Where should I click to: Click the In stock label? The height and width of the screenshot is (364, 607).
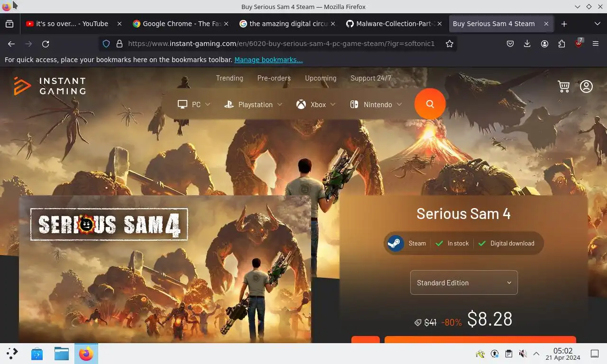458,243
